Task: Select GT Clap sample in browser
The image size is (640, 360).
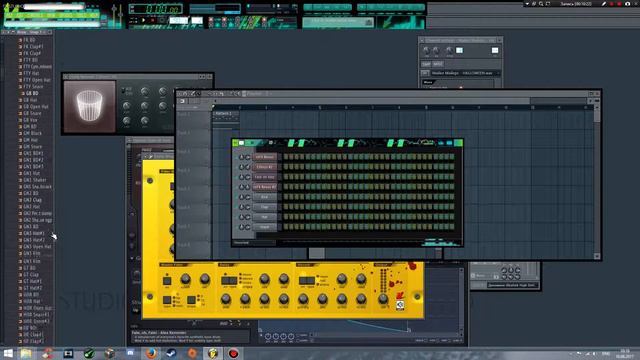Action: 31,275
